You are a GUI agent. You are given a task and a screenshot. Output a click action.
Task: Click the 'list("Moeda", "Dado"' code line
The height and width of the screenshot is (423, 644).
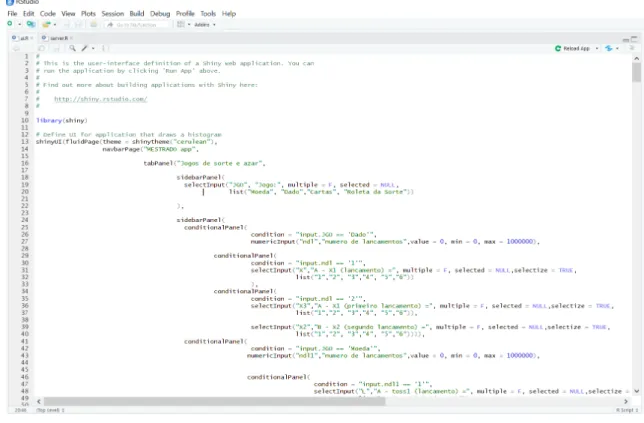(322, 192)
